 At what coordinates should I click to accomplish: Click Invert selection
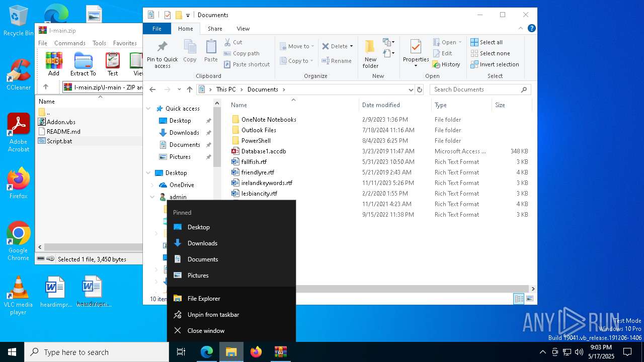click(x=495, y=64)
